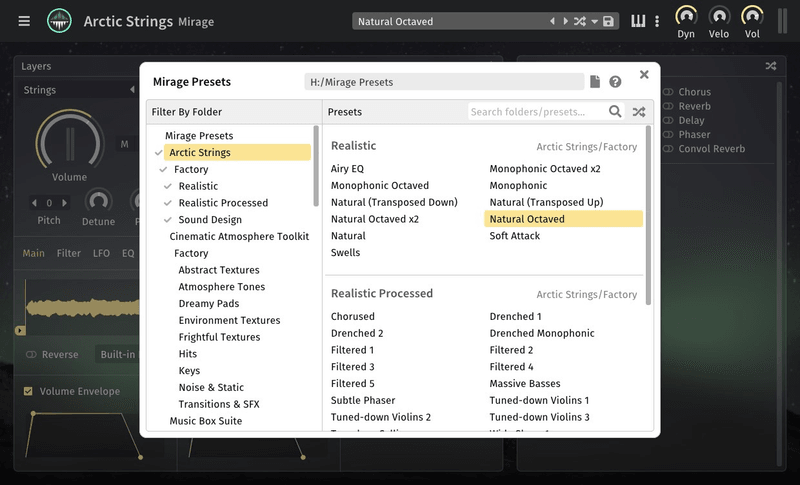
Task: Open the help icon in presets dialog
Action: pos(615,82)
